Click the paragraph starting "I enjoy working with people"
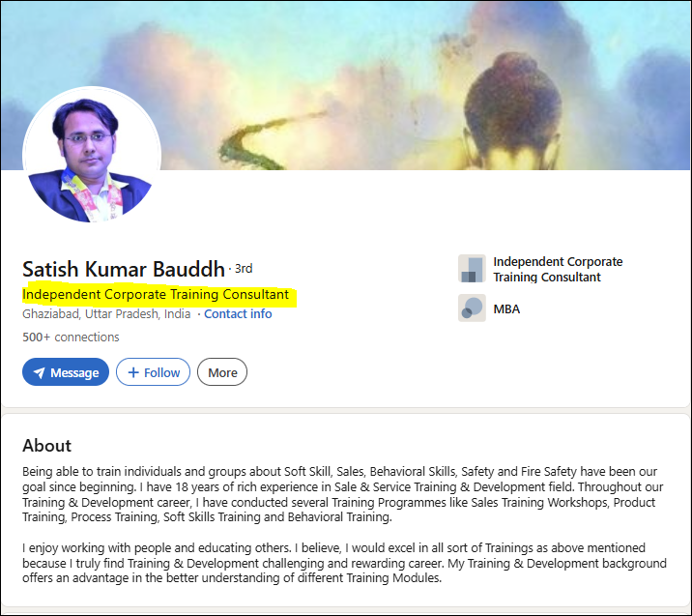Screen dimensions: 692x616 click(x=345, y=563)
